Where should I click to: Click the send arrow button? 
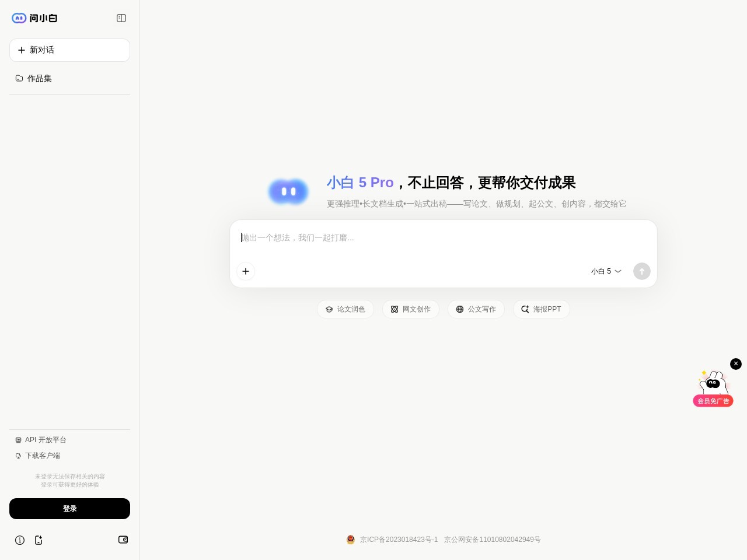tap(642, 271)
